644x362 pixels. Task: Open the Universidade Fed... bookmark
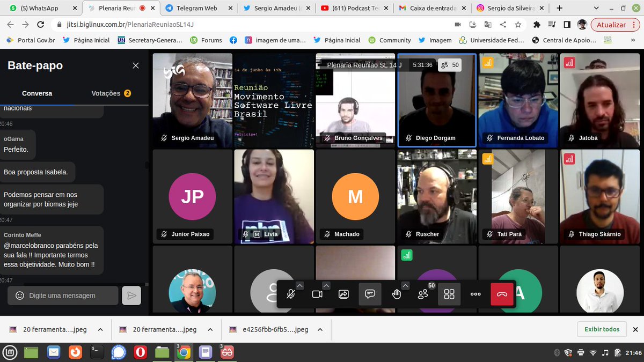[492, 40]
